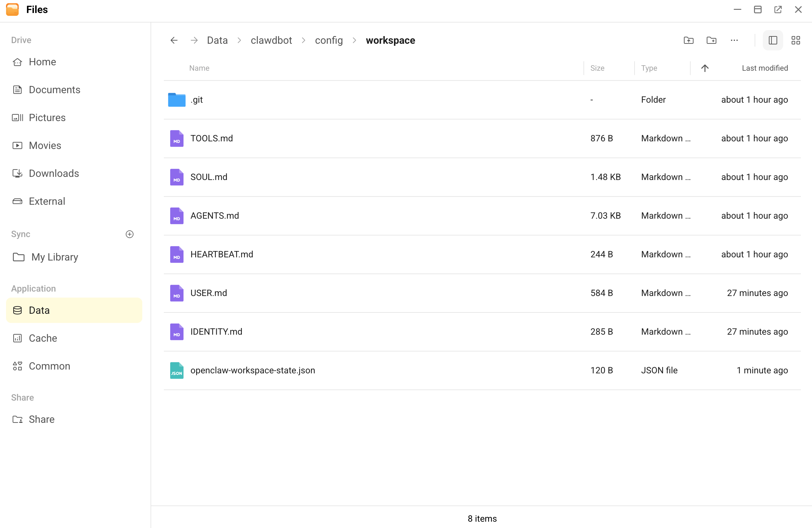The height and width of the screenshot is (528, 812).
Task: Sort by the Name column header
Action: pyautogui.click(x=199, y=68)
